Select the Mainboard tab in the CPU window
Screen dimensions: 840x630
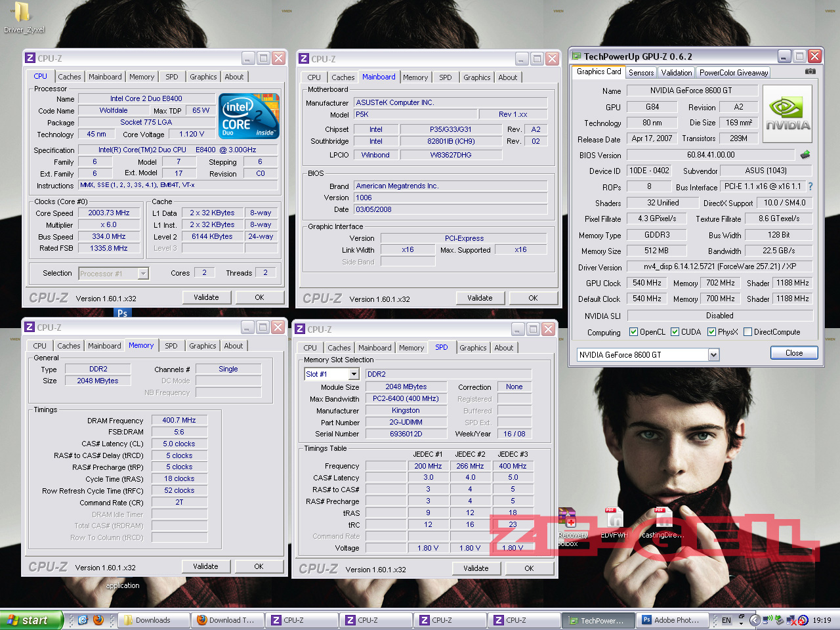tap(105, 77)
